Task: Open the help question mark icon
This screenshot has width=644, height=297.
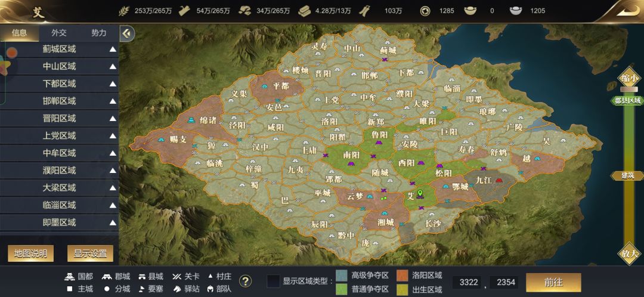Action: [x=245, y=281]
